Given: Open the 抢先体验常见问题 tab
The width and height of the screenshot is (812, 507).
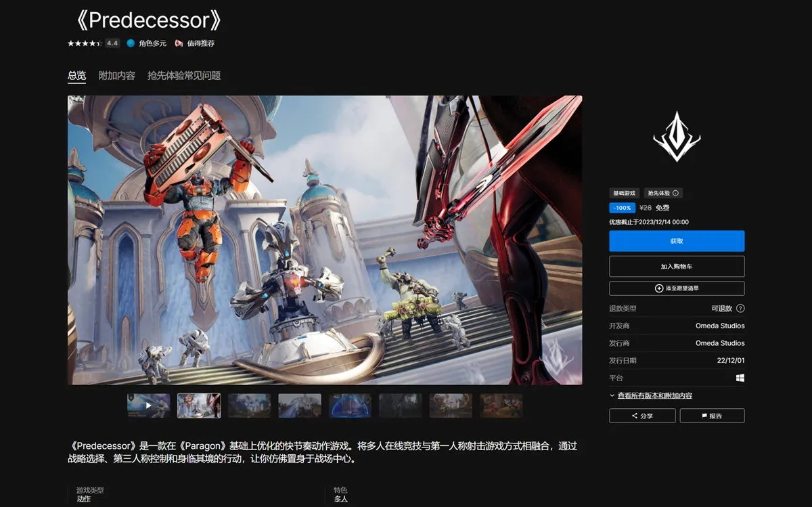Looking at the screenshot, I should click(184, 76).
